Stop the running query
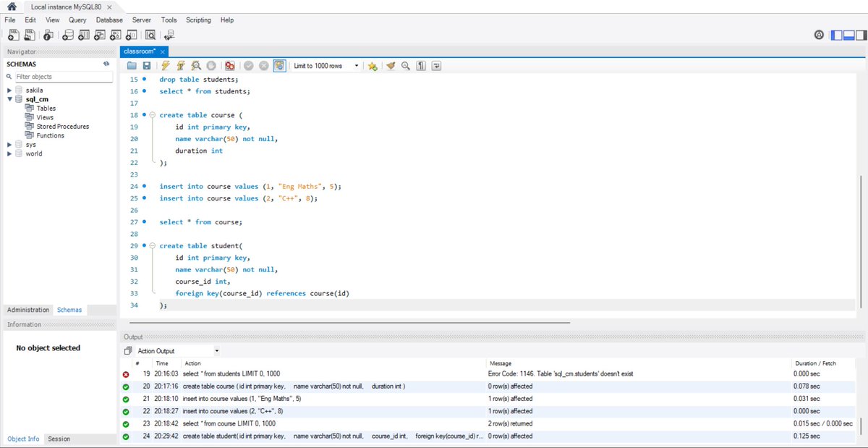Viewport: 868px width, 448px height. (x=211, y=66)
